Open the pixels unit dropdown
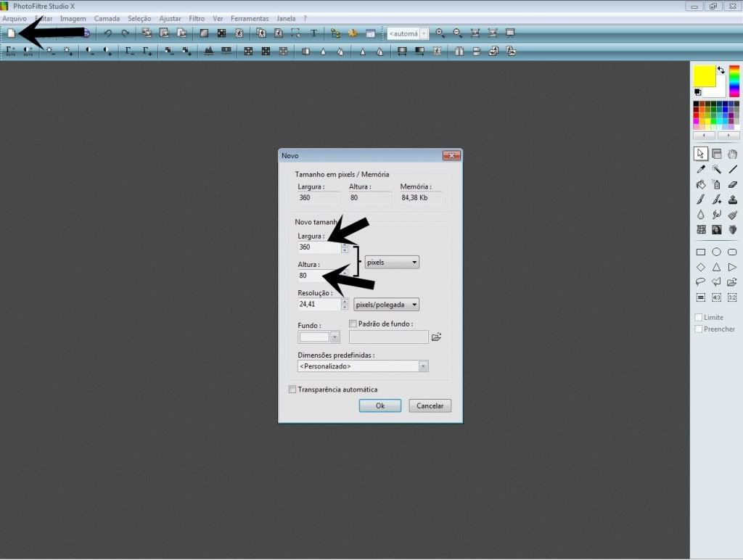Screen dimensions: 743x560 tap(392, 263)
